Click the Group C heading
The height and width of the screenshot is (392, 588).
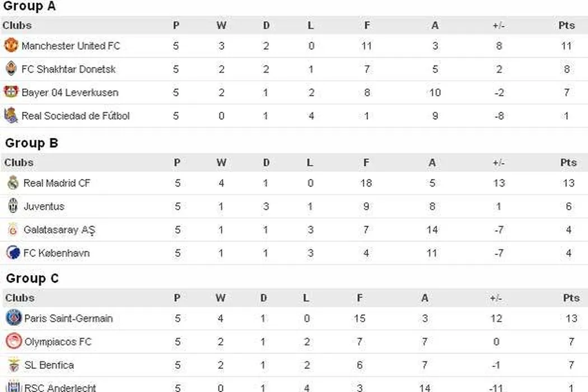32,278
